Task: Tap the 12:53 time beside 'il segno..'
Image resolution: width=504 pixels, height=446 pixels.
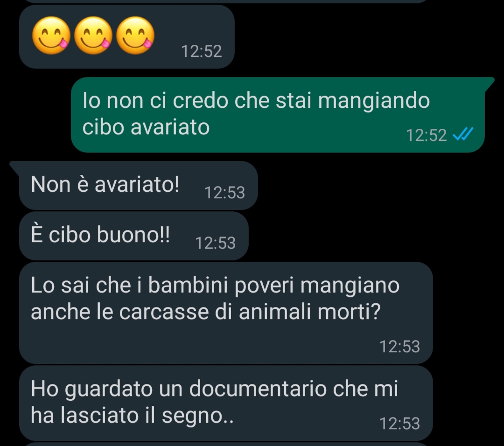Action: pos(399,423)
